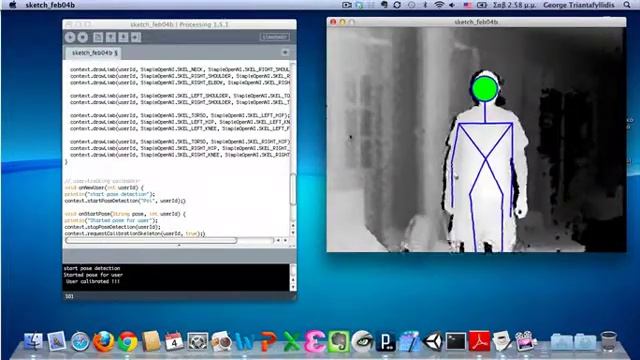Click the onNewUser function line in code

point(104,187)
